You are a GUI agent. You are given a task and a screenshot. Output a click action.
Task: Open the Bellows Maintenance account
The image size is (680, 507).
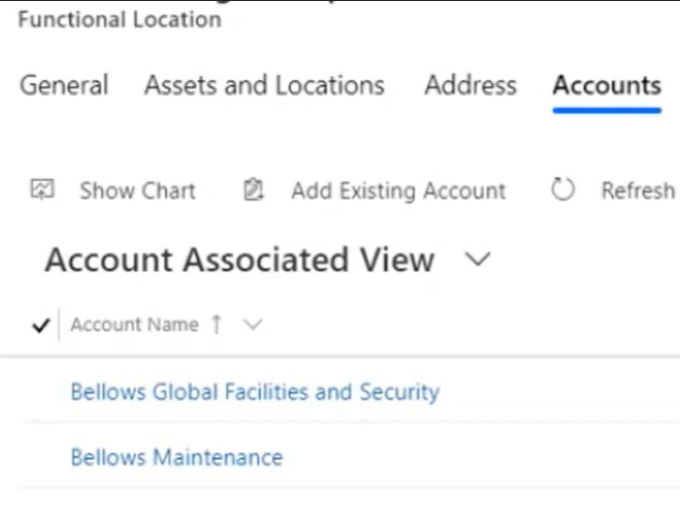coord(177,458)
